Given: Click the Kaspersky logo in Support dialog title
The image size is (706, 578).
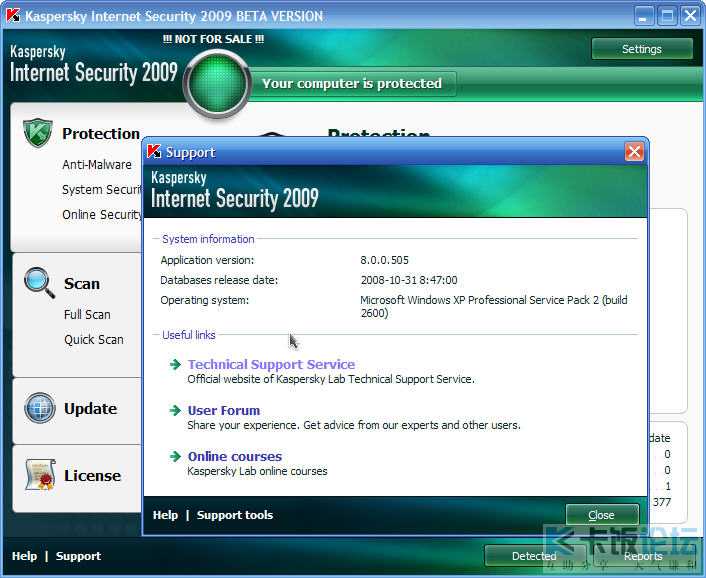Looking at the screenshot, I should coord(154,152).
